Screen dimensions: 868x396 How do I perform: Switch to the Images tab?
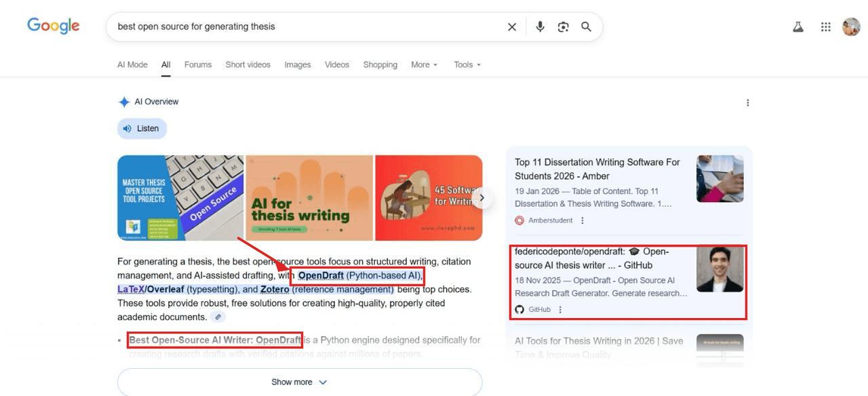(297, 65)
